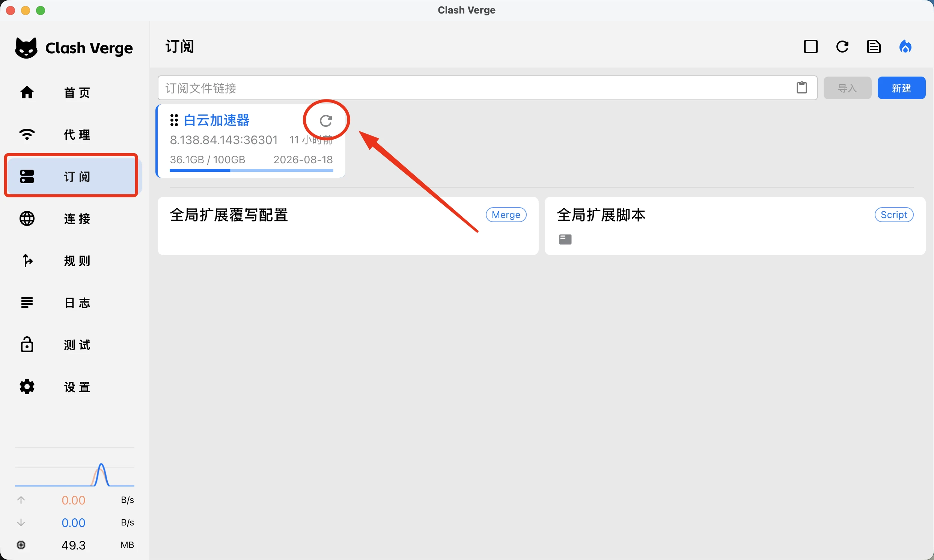The width and height of the screenshot is (934, 560).
Task: Click the 设置 gear icon
Action: pos(27,387)
